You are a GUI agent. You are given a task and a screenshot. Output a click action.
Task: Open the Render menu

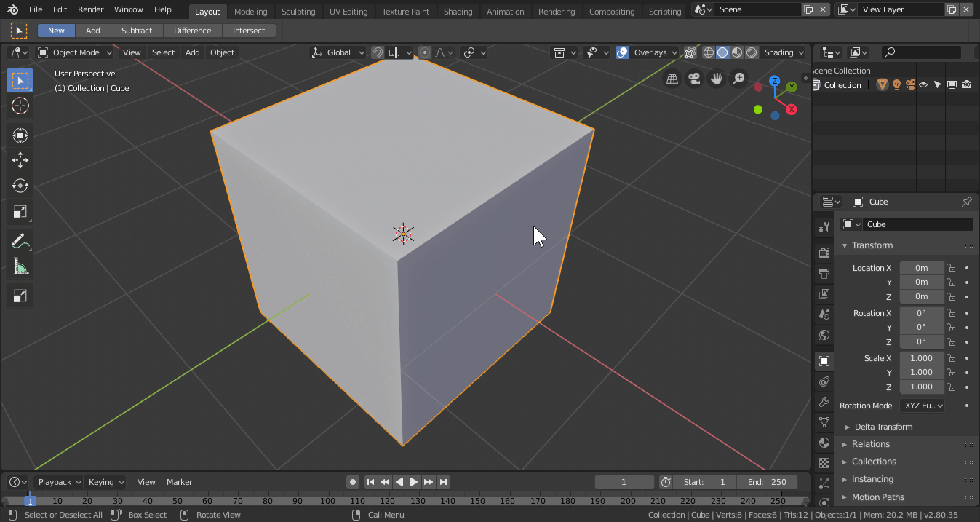91,9
